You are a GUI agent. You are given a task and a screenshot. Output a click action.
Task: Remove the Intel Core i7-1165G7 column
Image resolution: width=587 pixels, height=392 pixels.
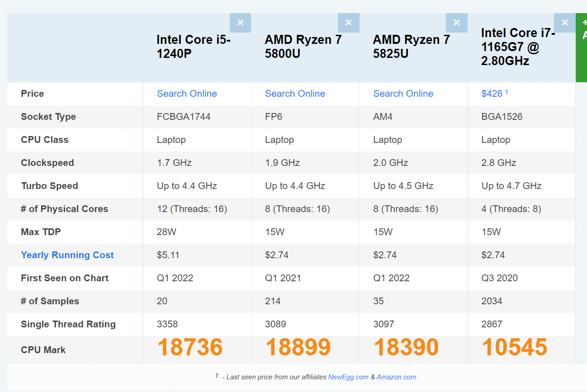(564, 22)
